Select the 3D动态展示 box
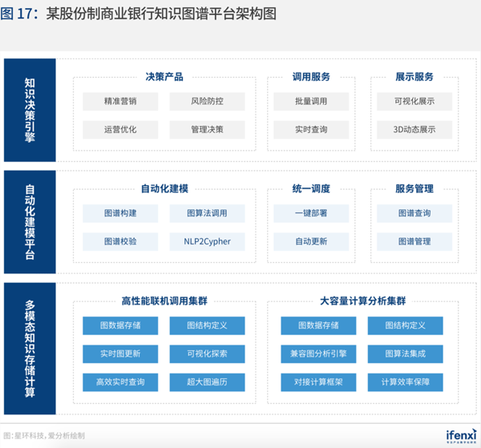Screen dimensions: 481x448 414,129
